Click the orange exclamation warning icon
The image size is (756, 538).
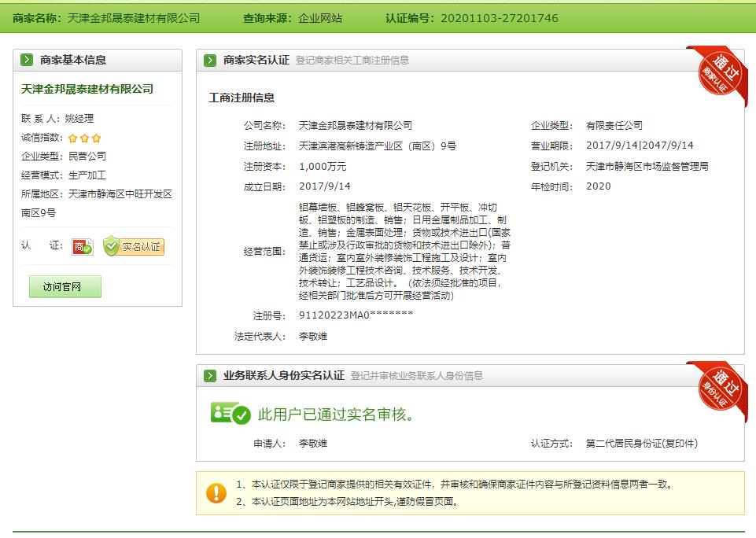216,493
